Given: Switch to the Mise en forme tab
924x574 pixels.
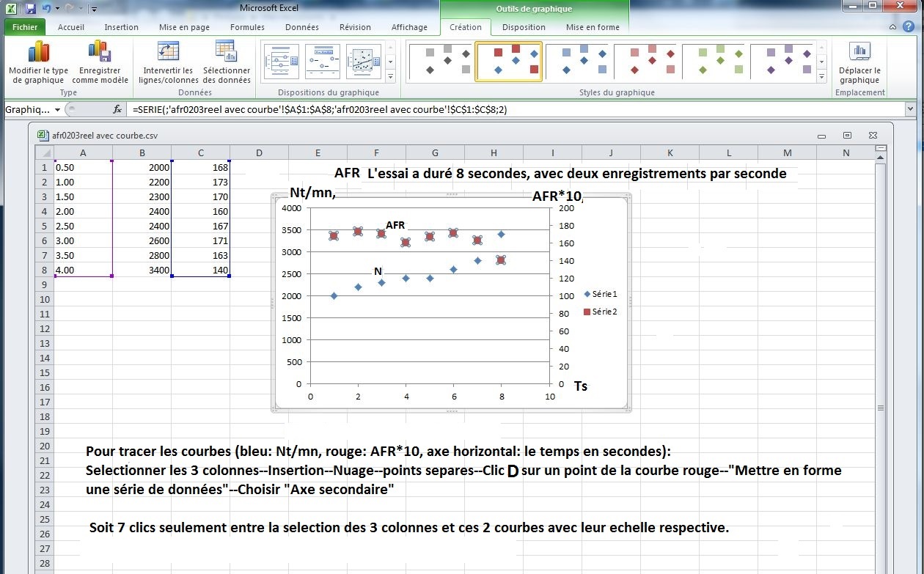Looking at the screenshot, I should 593,27.
